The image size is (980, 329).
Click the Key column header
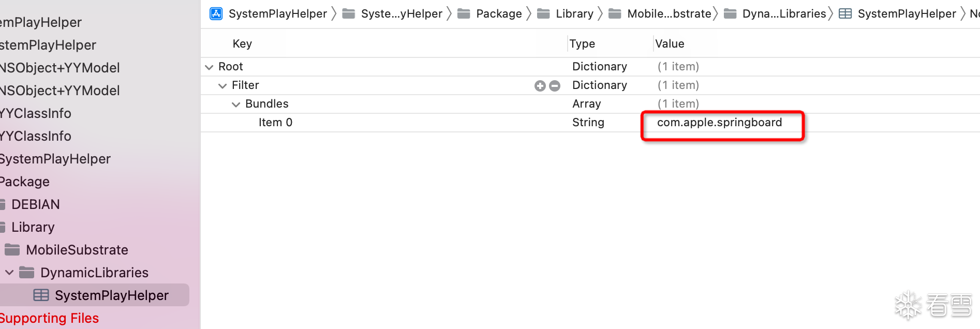tap(242, 44)
